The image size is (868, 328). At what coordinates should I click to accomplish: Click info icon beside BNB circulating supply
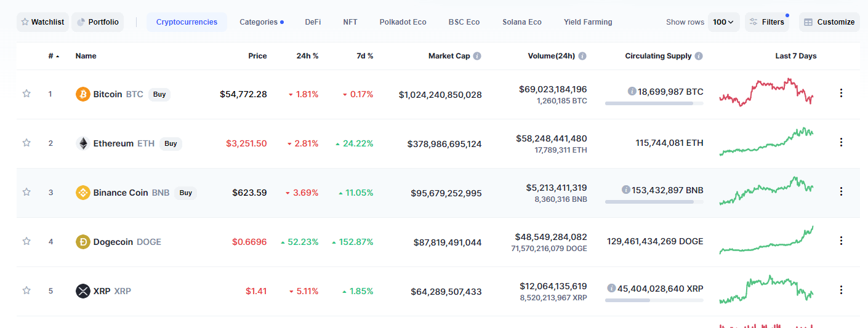click(625, 190)
